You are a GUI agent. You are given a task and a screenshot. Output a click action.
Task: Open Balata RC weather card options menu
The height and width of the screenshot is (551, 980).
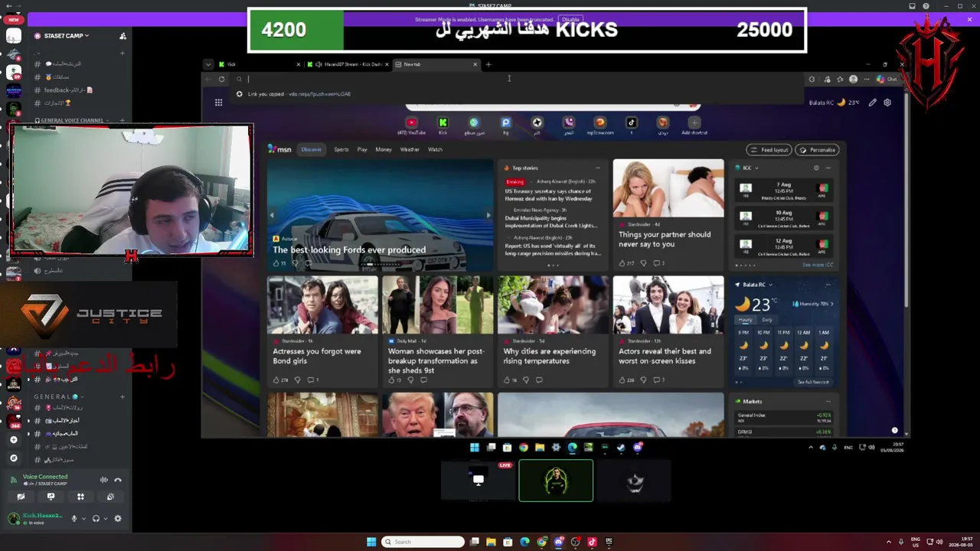click(828, 285)
